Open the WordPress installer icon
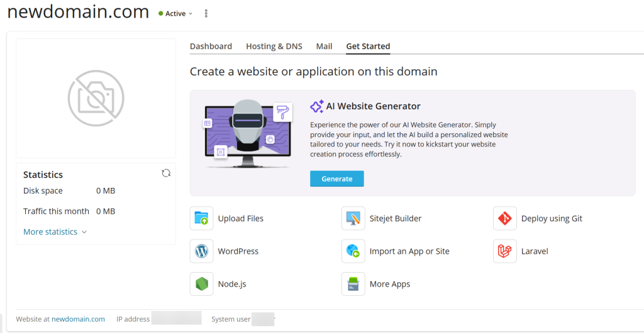 pos(201,251)
